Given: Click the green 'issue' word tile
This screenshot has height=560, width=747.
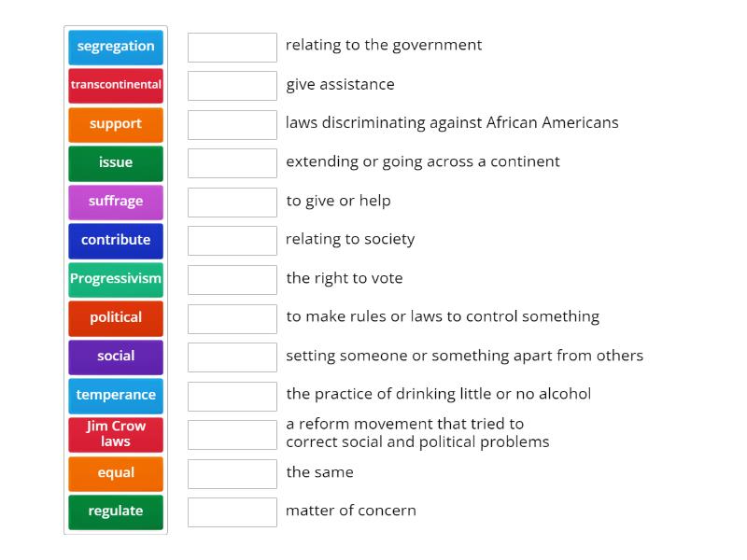Looking at the screenshot, I should [x=116, y=162].
